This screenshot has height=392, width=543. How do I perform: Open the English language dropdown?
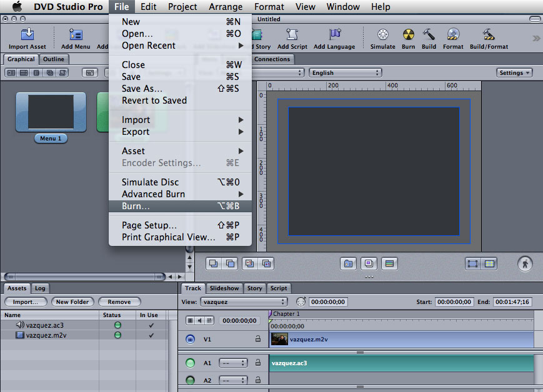346,72
